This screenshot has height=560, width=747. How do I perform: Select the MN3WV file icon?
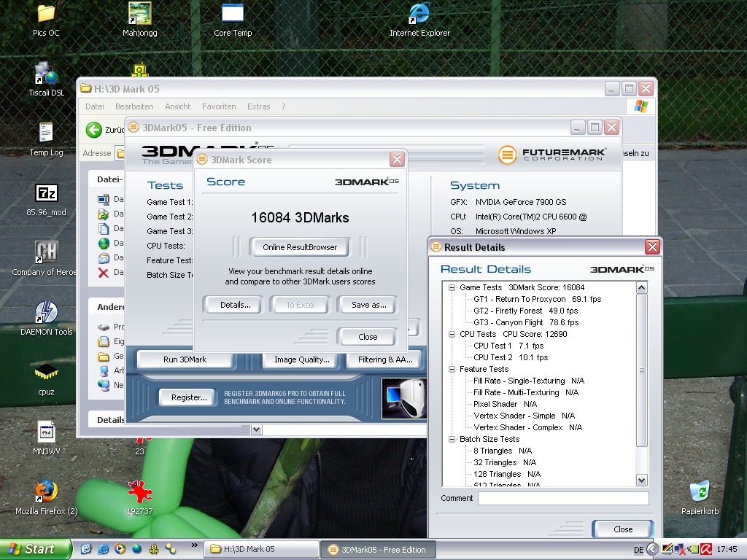[46, 432]
